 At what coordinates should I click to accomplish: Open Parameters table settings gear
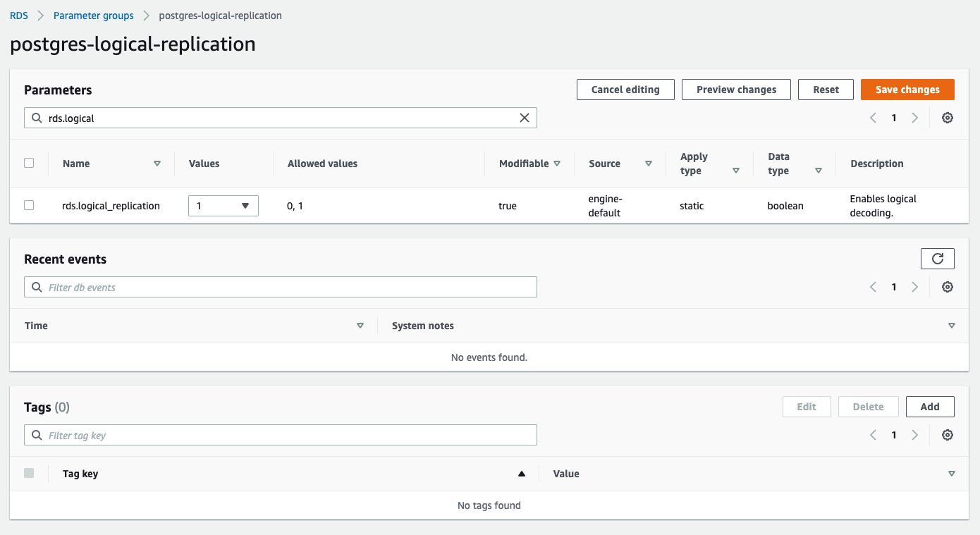[x=948, y=118]
